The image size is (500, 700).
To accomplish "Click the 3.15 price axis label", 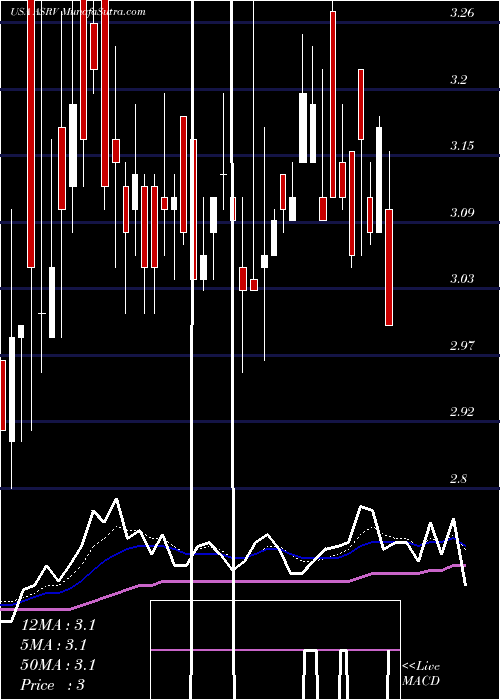I will [x=462, y=146].
